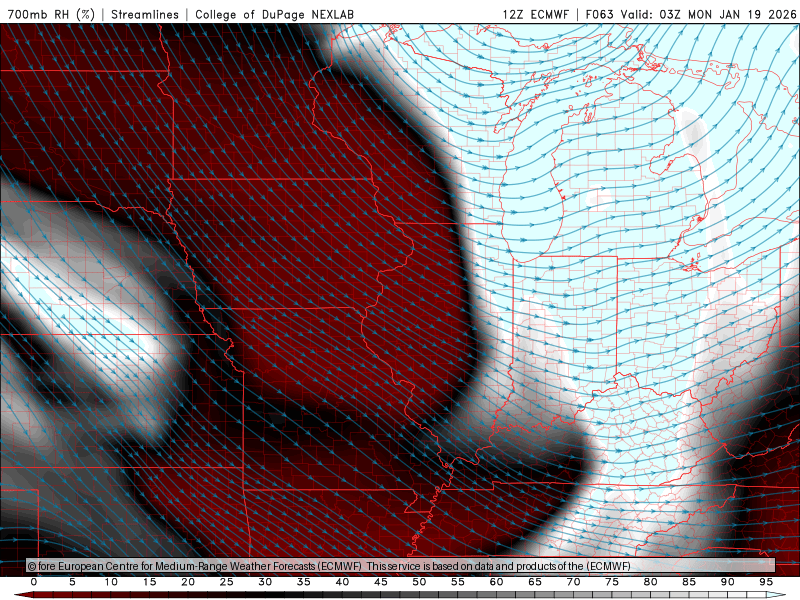The width and height of the screenshot is (800, 600).
Task: Click the '60' value on the color scale
Action: (496, 582)
